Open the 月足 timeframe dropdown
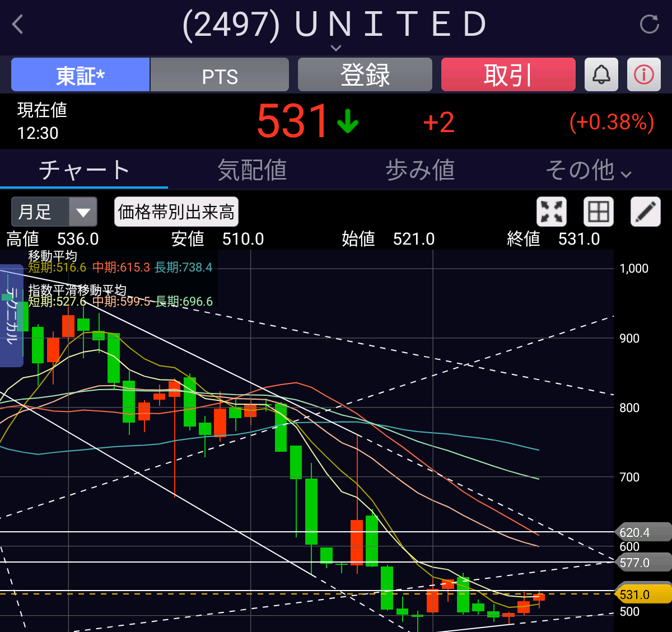 coord(54,212)
